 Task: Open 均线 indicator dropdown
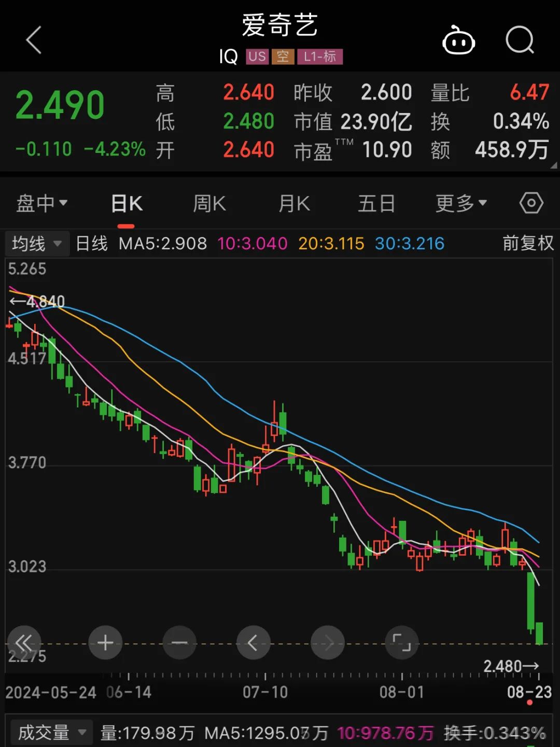tap(37, 243)
